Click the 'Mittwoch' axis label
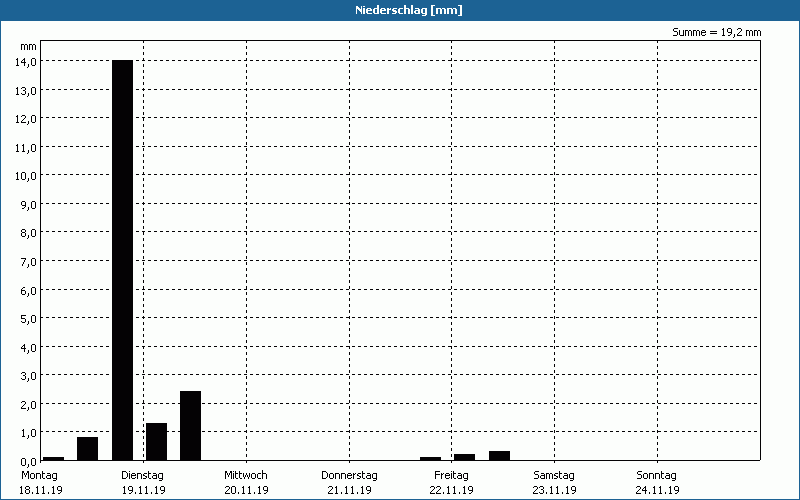Viewport: 800px width, 500px height. pyautogui.click(x=246, y=475)
